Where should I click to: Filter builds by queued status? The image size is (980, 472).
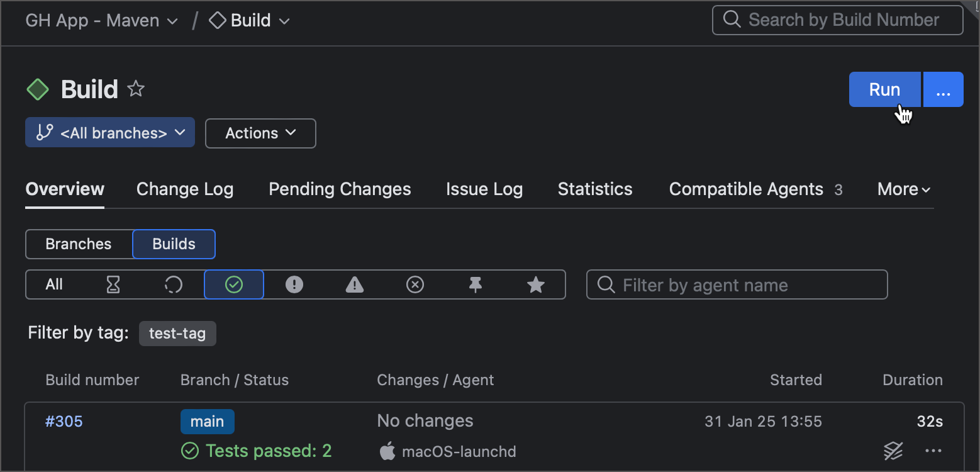[113, 284]
